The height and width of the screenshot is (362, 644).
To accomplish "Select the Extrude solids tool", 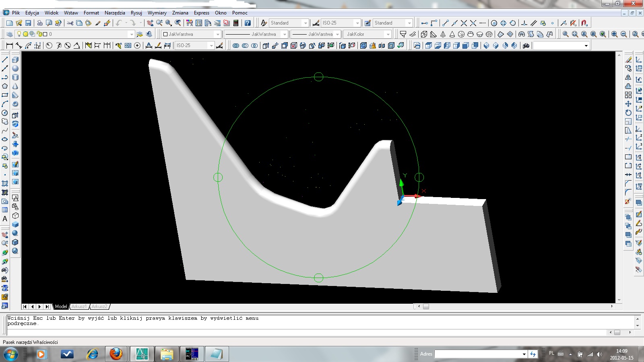I will (15, 115).
